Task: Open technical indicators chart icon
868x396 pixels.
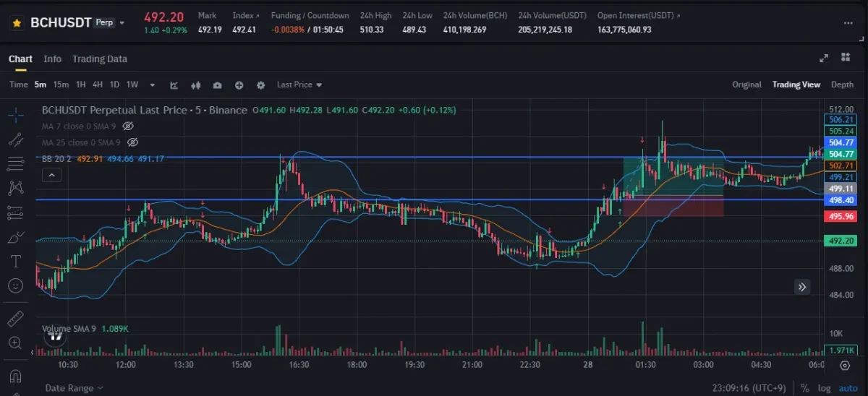Action: (x=174, y=85)
